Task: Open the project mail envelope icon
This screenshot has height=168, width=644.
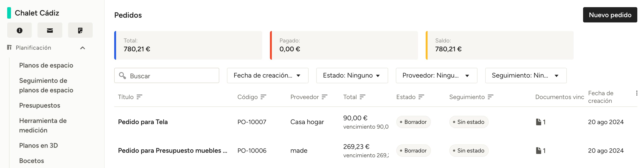Action: pos(50,30)
